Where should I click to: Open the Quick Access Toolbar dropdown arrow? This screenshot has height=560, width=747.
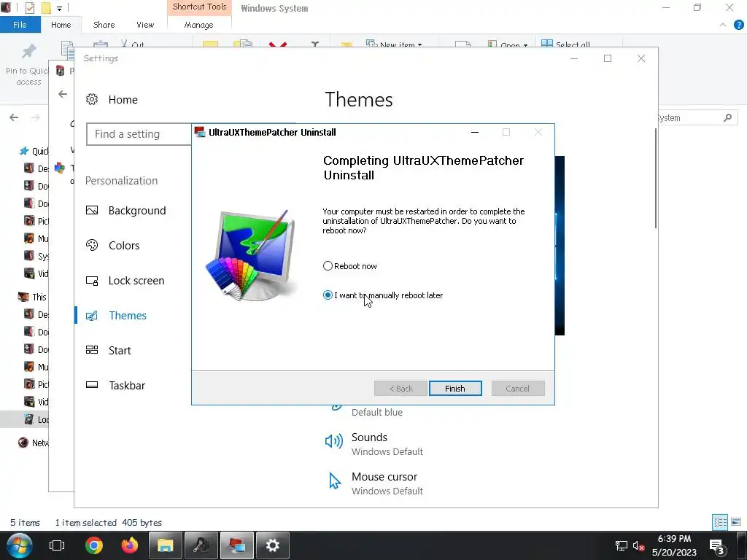pos(60,8)
